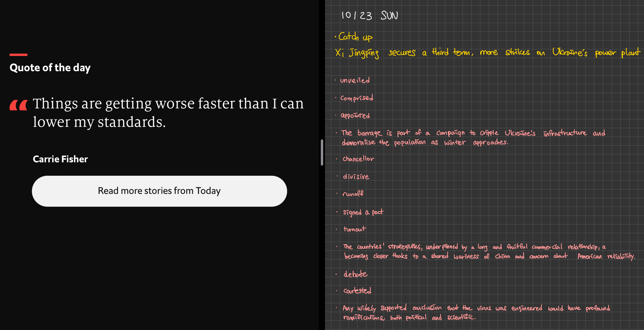Click the Carrie Fisher author name
The image size is (644, 330).
click(60, 159)
